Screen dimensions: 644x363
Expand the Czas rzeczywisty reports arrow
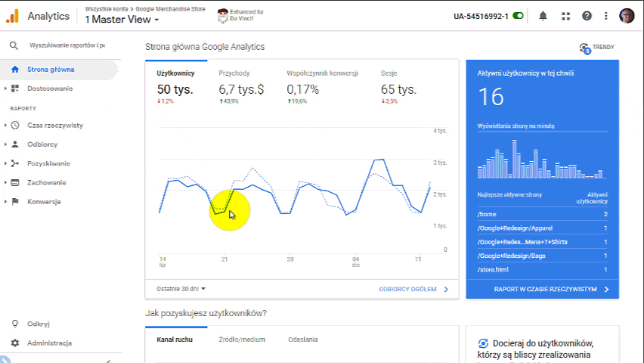(5, 125)
